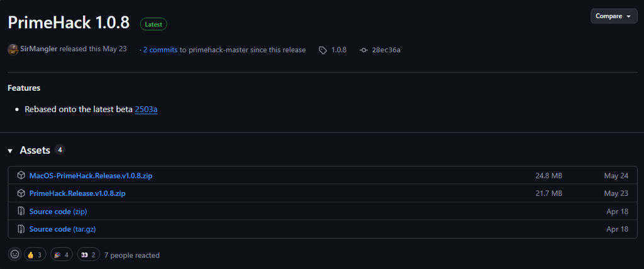The image size is (644, 269).
Task: Click the package icon beside PrimeHack.Release.v1.0.8.zip
Action: (x=21, y=193)
